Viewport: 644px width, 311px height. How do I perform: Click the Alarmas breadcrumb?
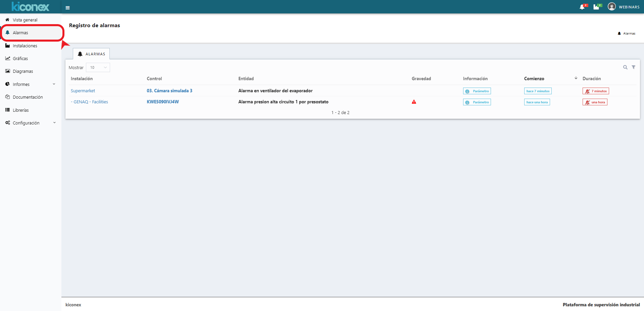point(629,34)
